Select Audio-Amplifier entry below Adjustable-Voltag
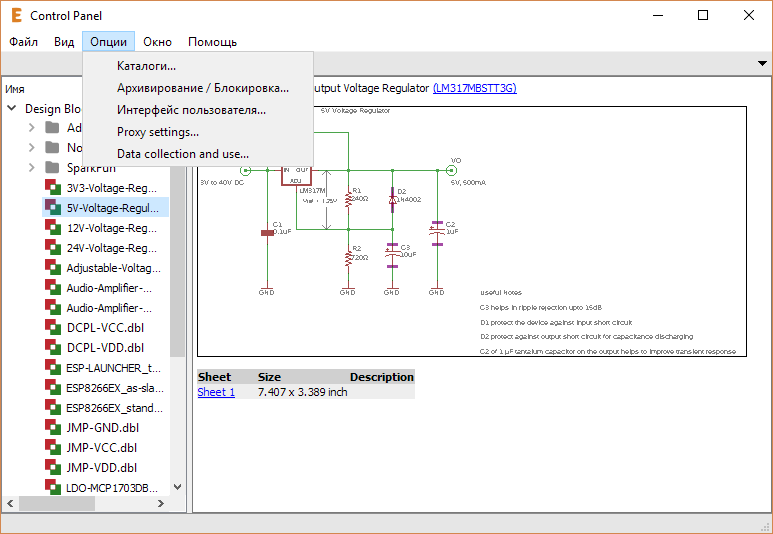Screen dimensions: 773x534 (x=109, y=288)
